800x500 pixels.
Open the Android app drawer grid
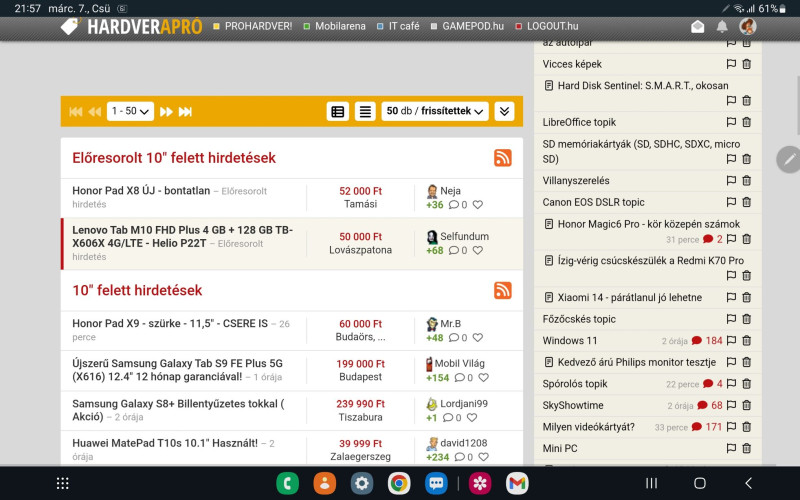click(x=62, y=483)
